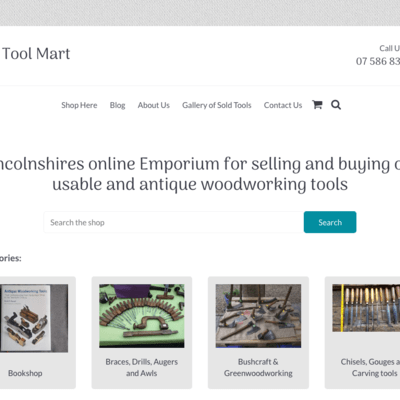Open the Bushcraft & Greenwoodworking image

[x=258, y=316]
